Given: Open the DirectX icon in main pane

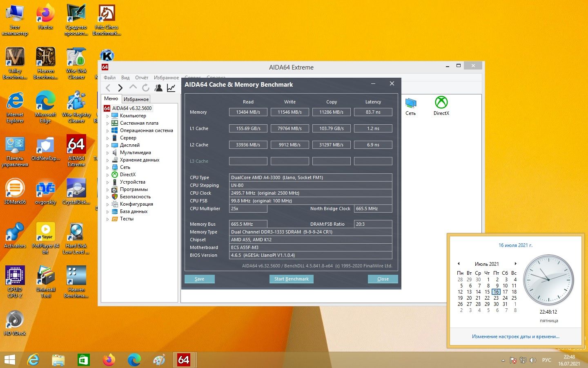Looking at the screenshot, I should [x=441, y=105].
